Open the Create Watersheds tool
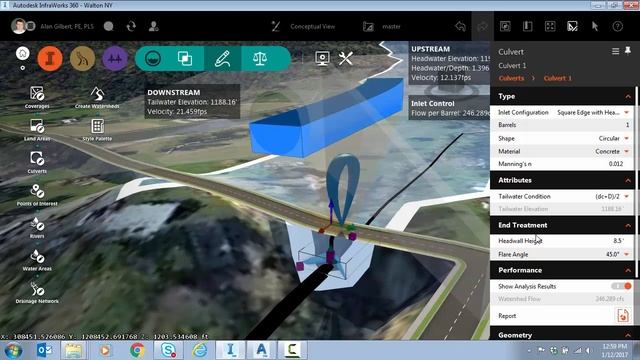Viewport: 640px width, 360px height. click(x=97, y=97)
